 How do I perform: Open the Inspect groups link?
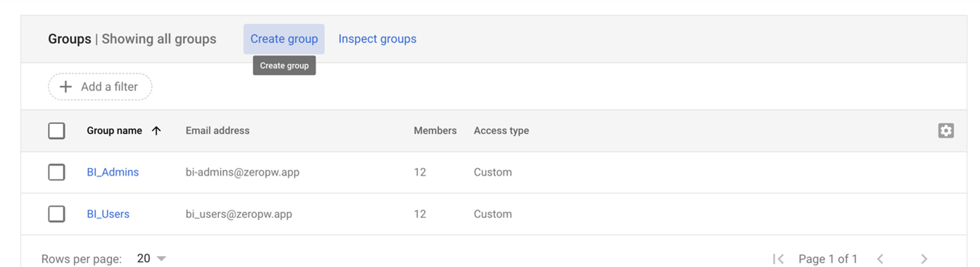click(x=377, y=39)
